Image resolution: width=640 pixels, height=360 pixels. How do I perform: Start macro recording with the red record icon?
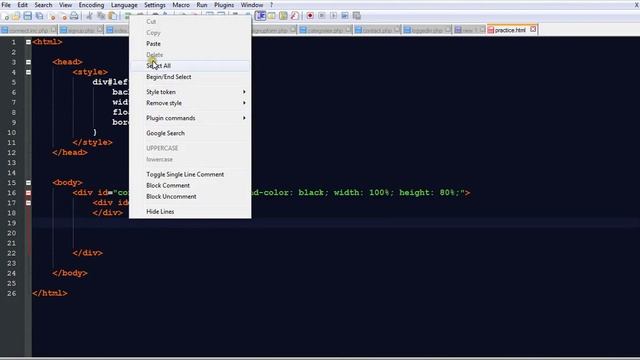click(x=310, y=16)
